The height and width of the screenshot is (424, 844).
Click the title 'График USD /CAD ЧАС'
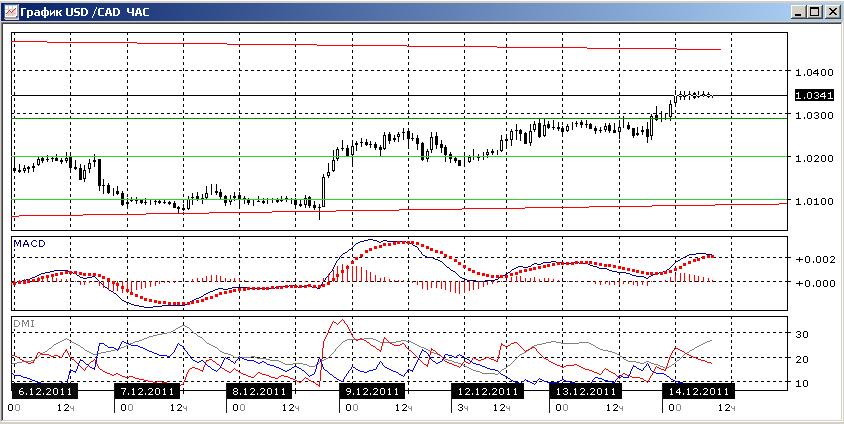tap(84, 12)
